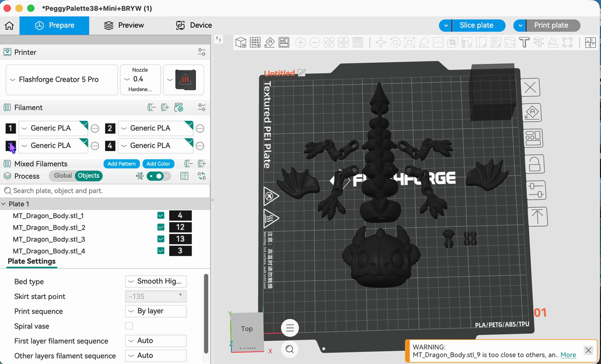
Task: Open the process settings list icon
Action: pos(184,176)
